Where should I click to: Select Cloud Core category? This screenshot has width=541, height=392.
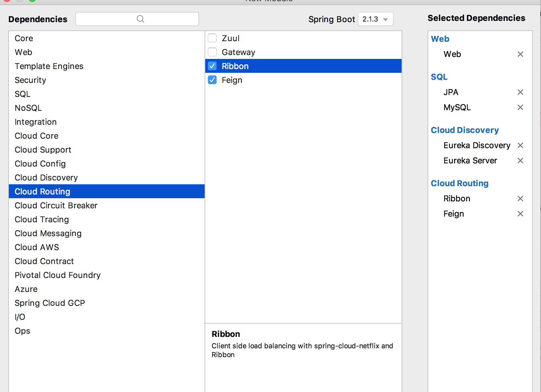107,136
